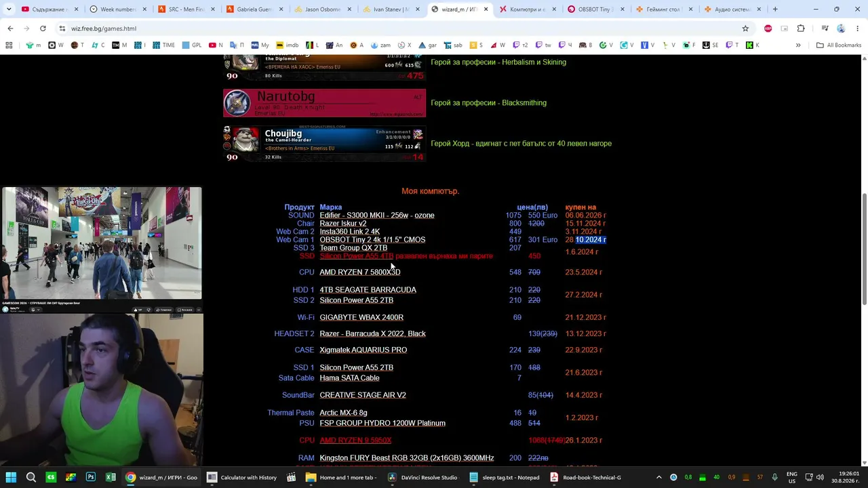Open the FSP GROUP HYDRO 1200W Platinum link
Viewport: 868px width, 488px height.
[382, 424]
